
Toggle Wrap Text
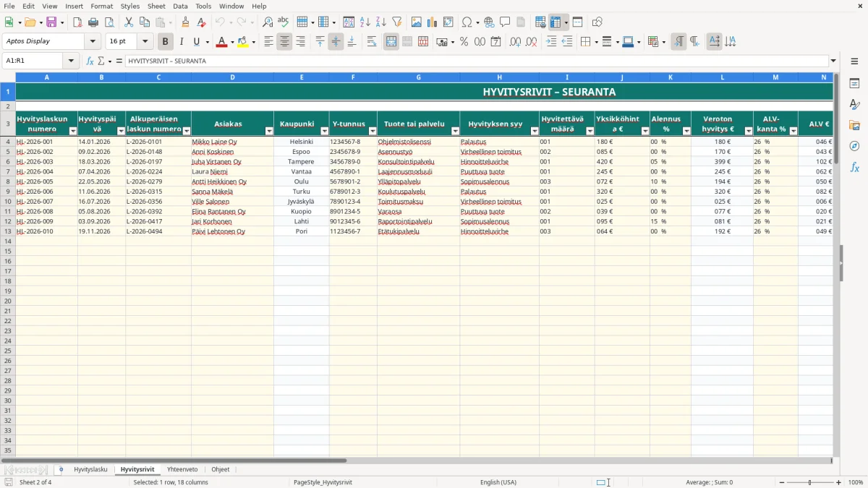tap(372, 42)
